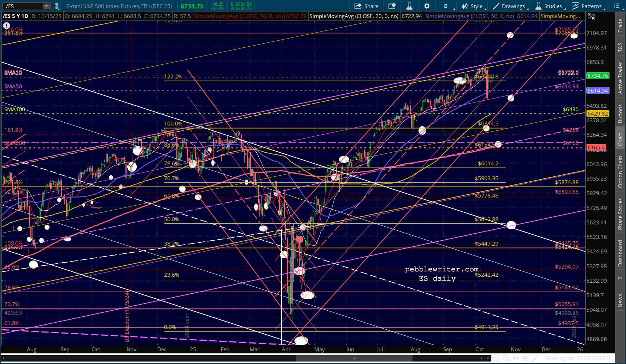Open the thinkScript flask icon beside the gear
Image resolution: width=626 pixels, height=364 pixels.
[409, 6]
